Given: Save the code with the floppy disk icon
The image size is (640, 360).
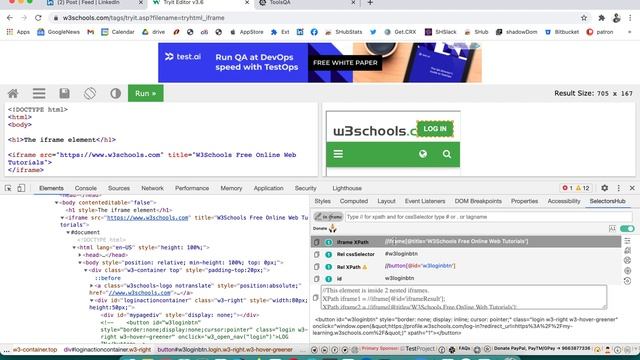Looking at the screenshot, I should coord(64,93).
